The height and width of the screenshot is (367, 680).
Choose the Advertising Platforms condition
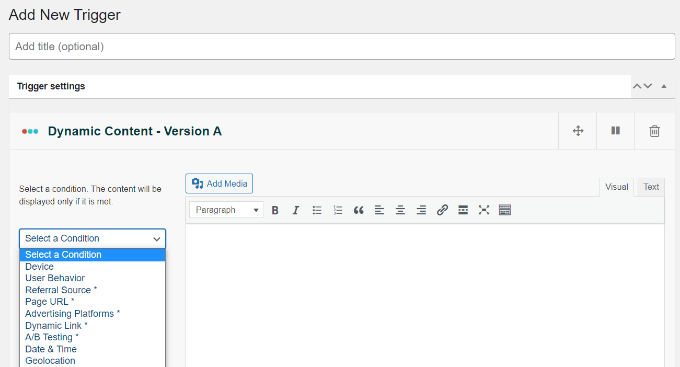(x=92, y=314)
